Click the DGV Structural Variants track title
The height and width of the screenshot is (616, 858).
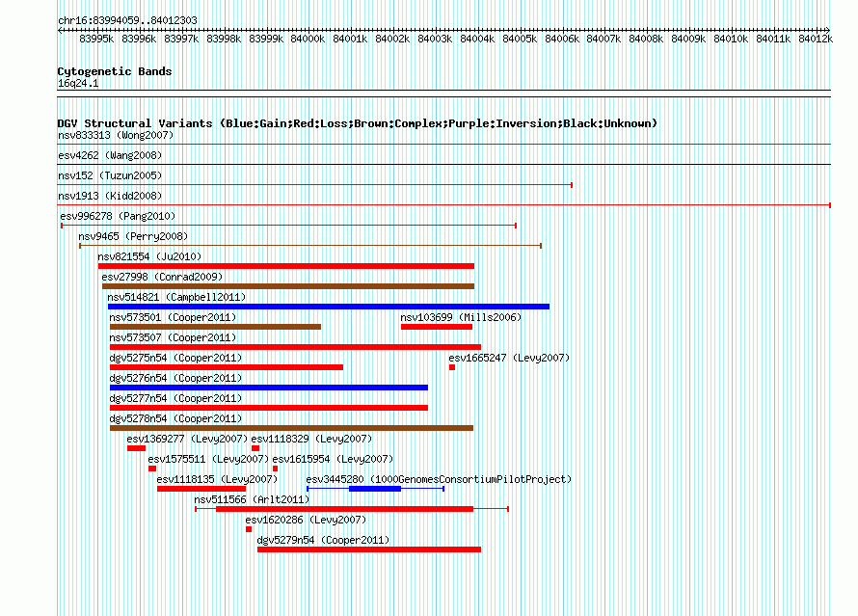coord(358,123)
